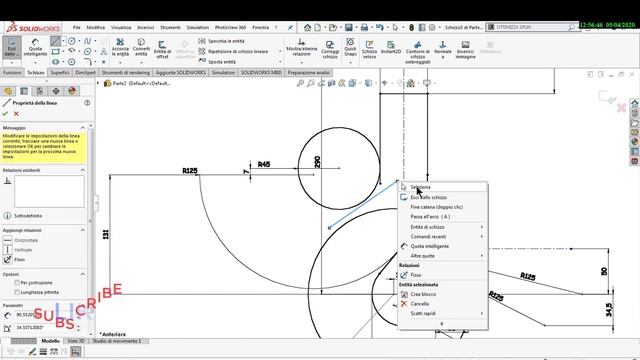Image resolution: width=640 pixels, height=360 pixels.
Task: Open the Simulation ribbon tab
Action: (x=223, y=73)
